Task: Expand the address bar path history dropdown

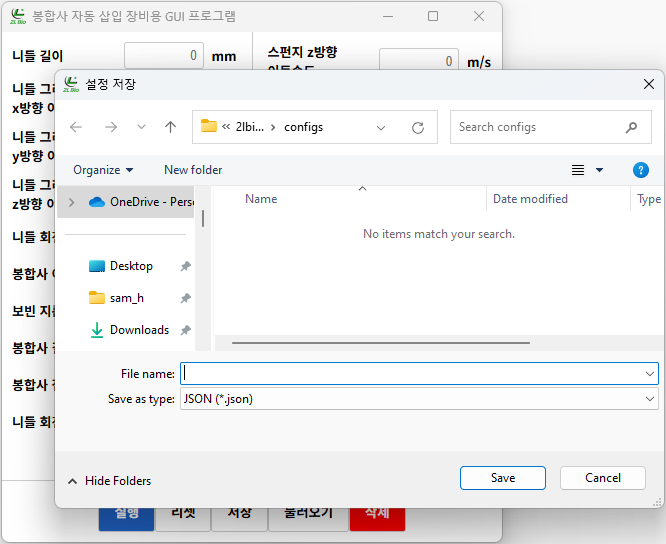Action: [381, 127]
